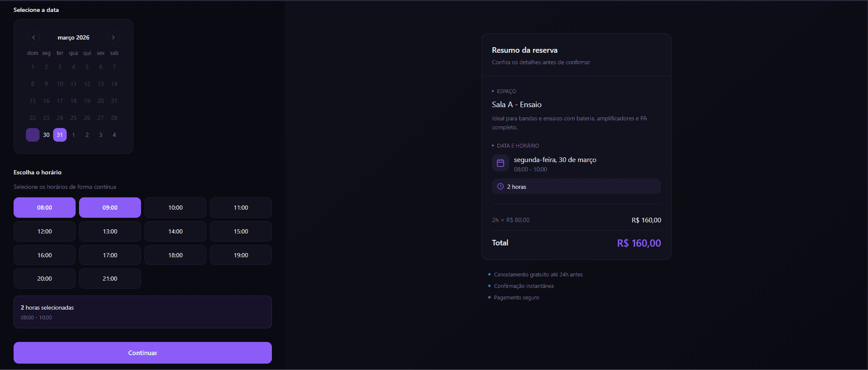Viewport: 868px width, 370px height.
Task: Click the março 2026 month label
Action: click(74, 37)
